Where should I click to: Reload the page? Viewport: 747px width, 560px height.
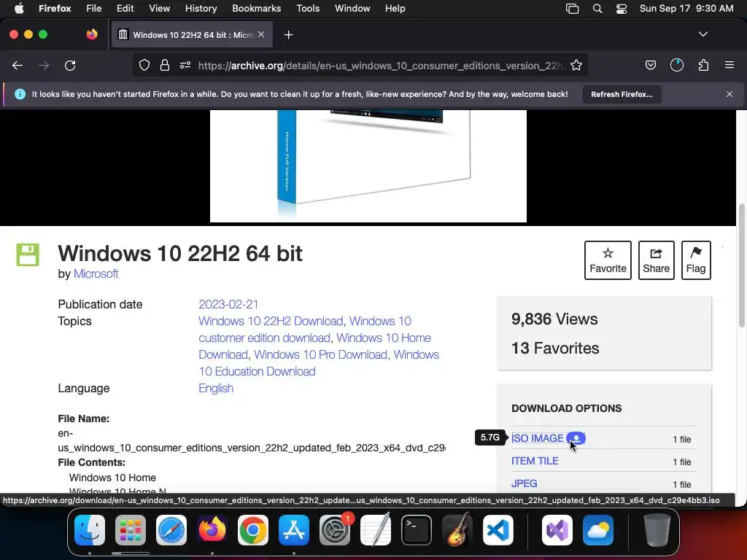[70, 65]
